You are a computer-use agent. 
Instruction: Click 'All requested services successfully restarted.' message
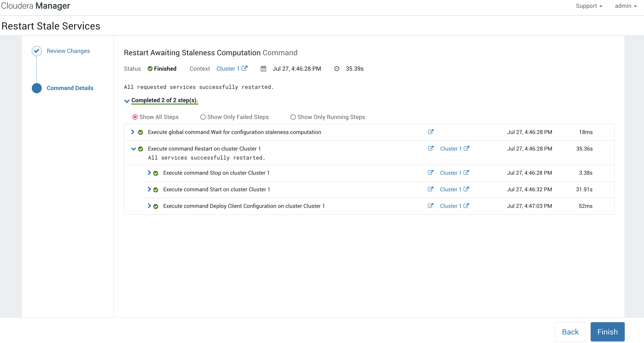click(x=199, y=87)
